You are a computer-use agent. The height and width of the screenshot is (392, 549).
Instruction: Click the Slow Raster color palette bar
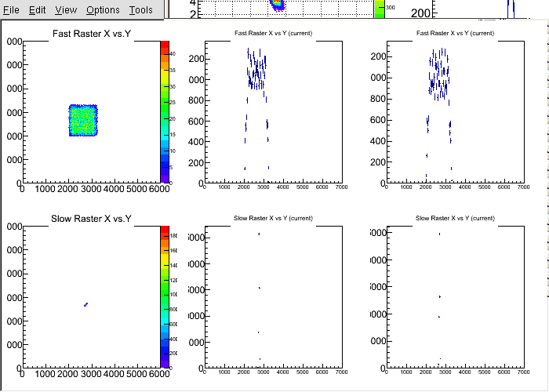165,297
